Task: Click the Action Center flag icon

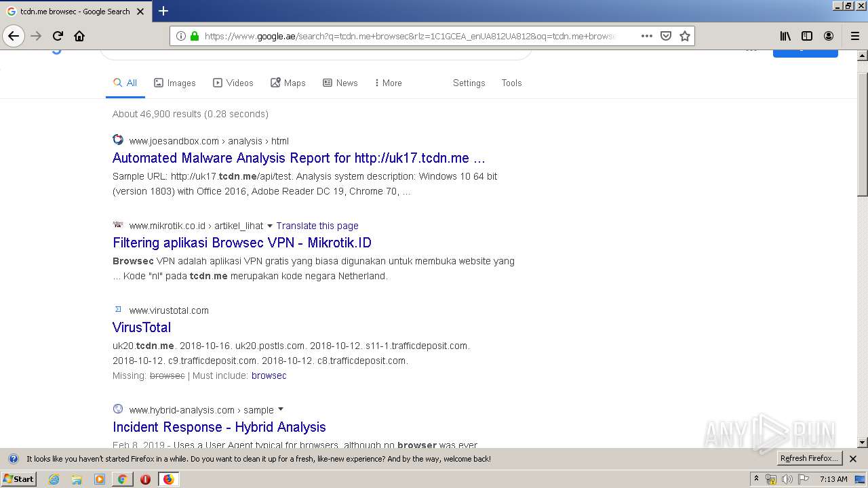Action: coord(804,479)
